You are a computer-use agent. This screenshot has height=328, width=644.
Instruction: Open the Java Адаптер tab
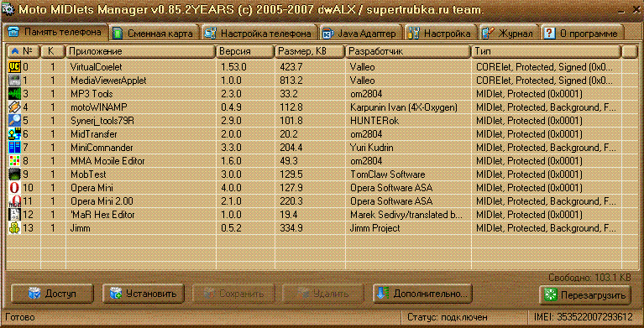click(360, 34)
